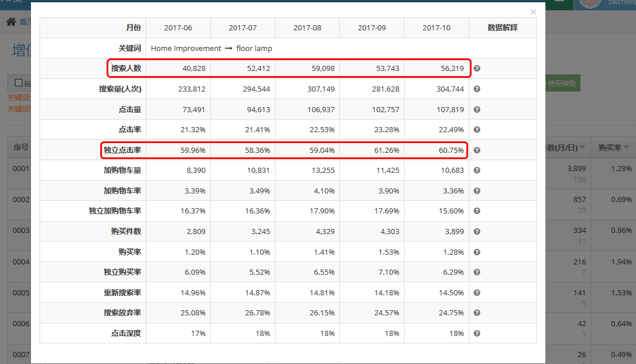Click user avatar in background header
Viewport: 636px width, 364px height.
pos(590,3)
